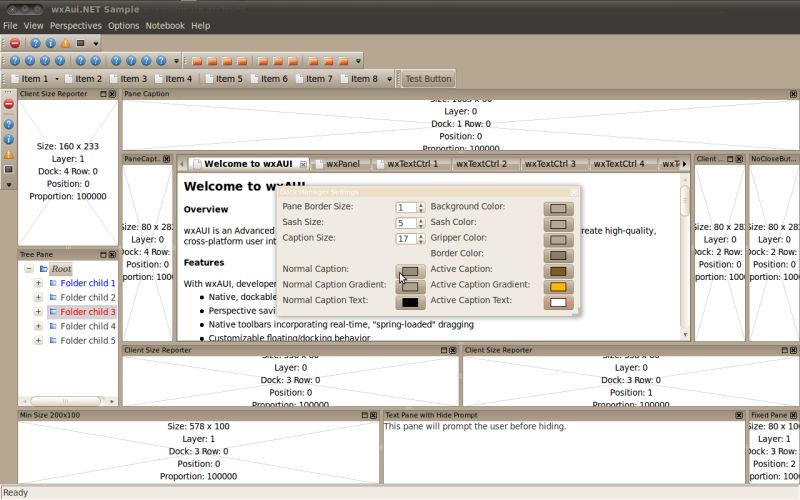Screen dimensions: 800x500
Task: Expand Folder child 1
Action: pyautogui.click(x=38, y=283)
